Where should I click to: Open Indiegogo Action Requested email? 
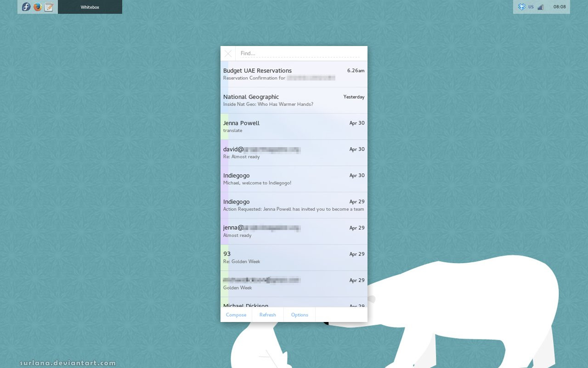click(294, 205)
